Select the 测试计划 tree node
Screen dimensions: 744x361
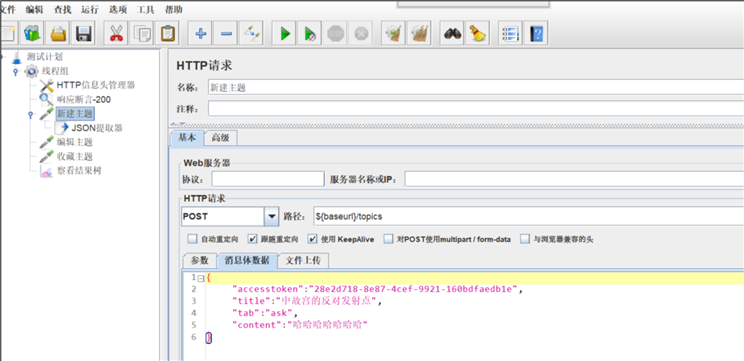pyautogui.click(x=44, y=57)
